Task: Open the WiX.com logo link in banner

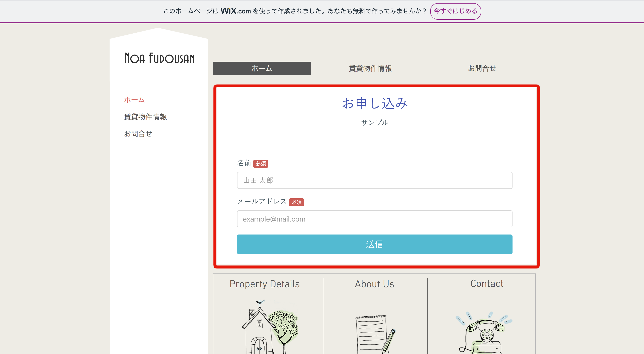Action: coord(235,11)
